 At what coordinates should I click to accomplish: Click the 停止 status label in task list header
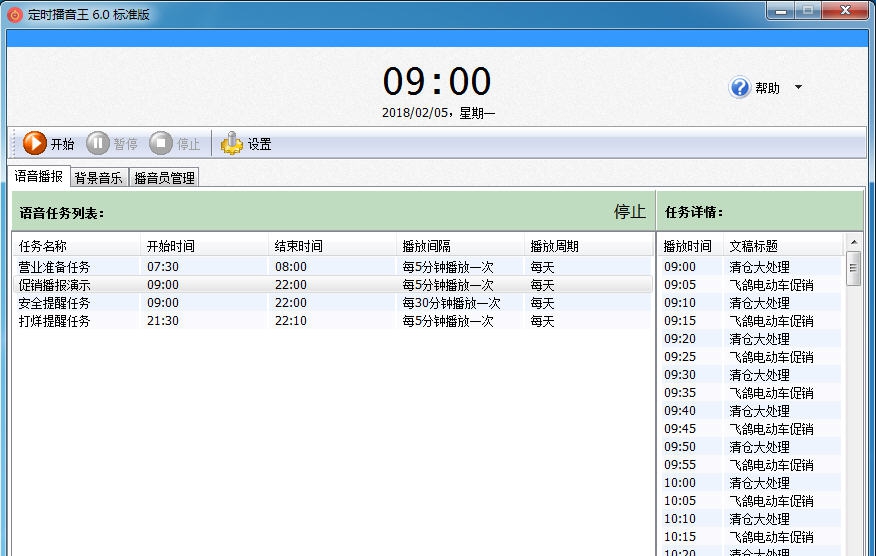[x=629, y=211]
